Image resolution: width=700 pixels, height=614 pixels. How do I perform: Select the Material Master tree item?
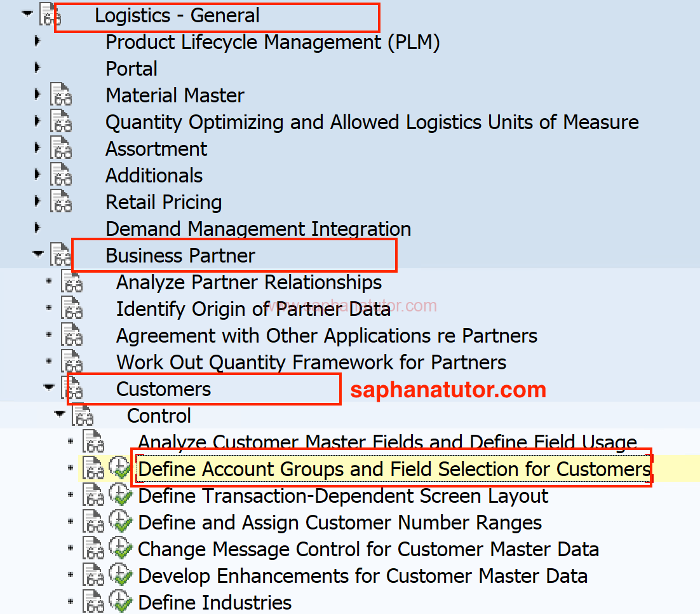(175, 95)
